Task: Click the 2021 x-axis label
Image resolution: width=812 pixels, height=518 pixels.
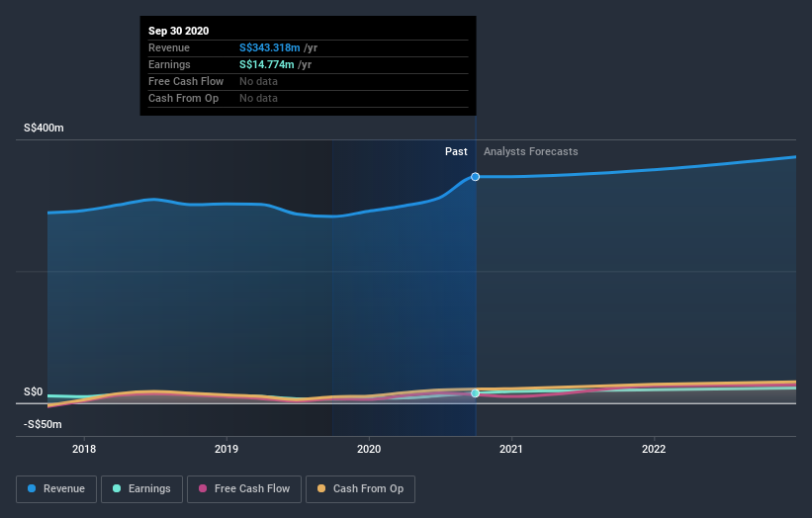Action: click(x=511, y=449)
